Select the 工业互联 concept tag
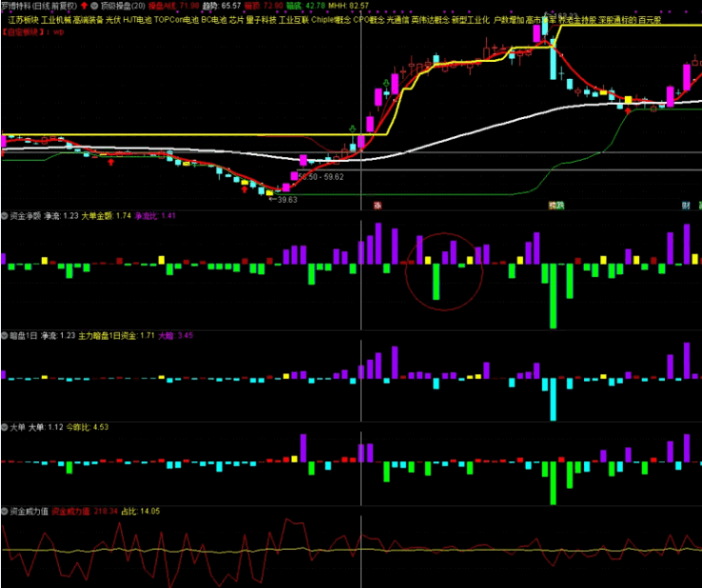Image resolution: width=702 pixels, height=588 pixels. 294,20
